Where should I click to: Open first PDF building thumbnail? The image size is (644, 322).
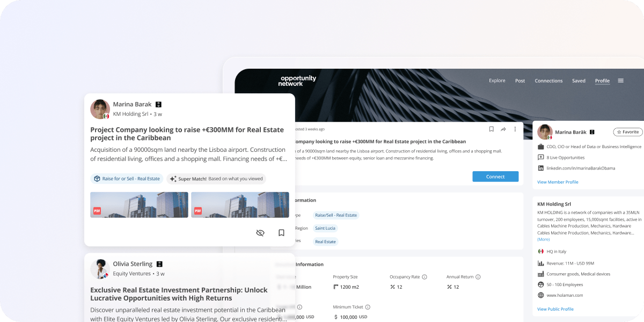[x=139, y=205]
